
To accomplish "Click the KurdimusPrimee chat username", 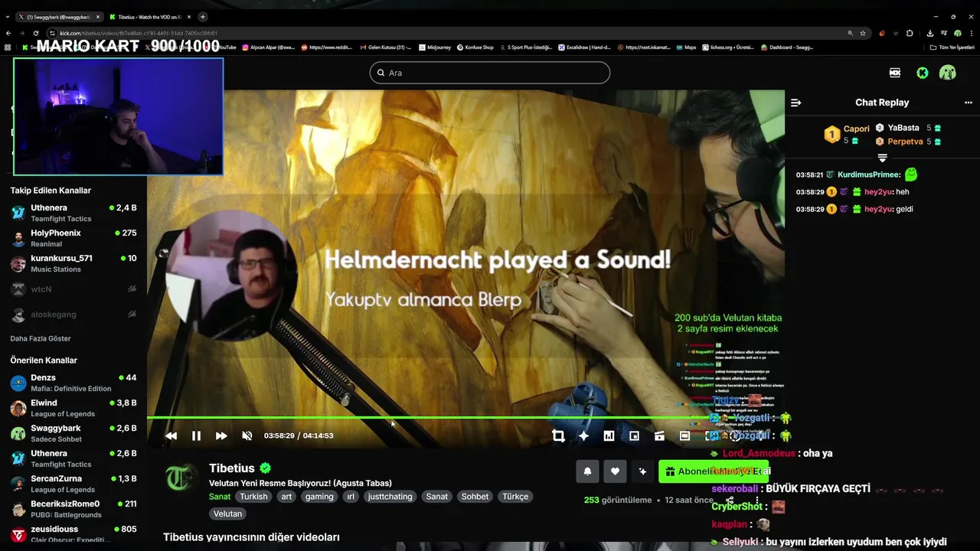I will (869, 174).
